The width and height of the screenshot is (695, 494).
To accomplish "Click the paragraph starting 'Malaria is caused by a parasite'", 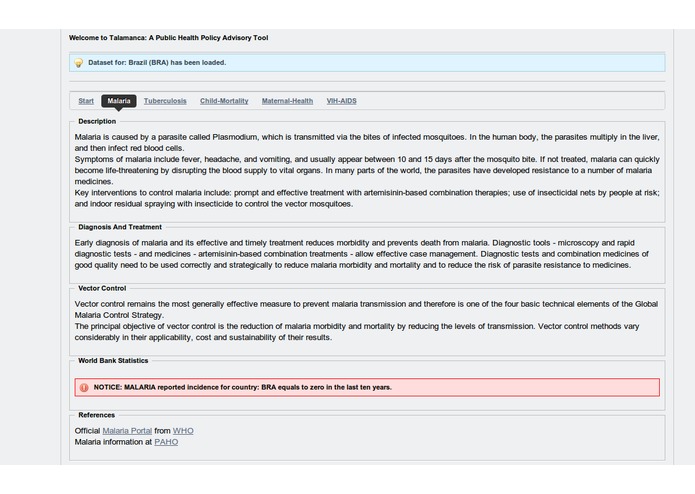I will point(367,143).
